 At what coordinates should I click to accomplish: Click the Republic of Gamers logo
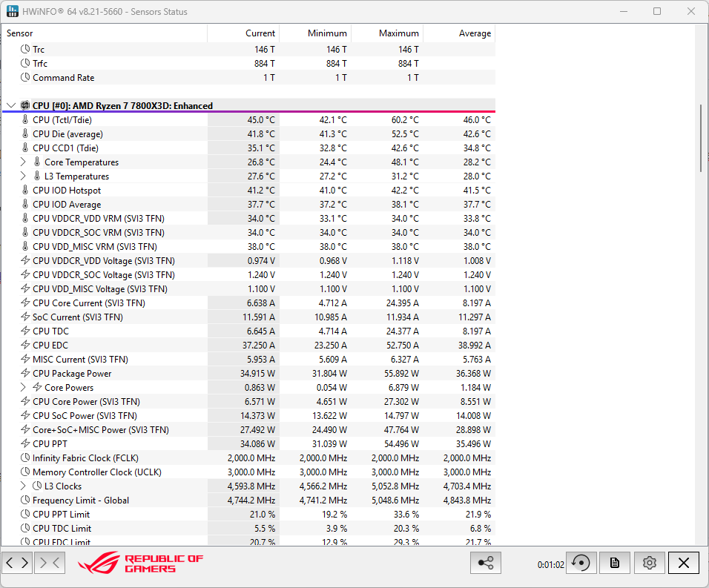point(140,563)
